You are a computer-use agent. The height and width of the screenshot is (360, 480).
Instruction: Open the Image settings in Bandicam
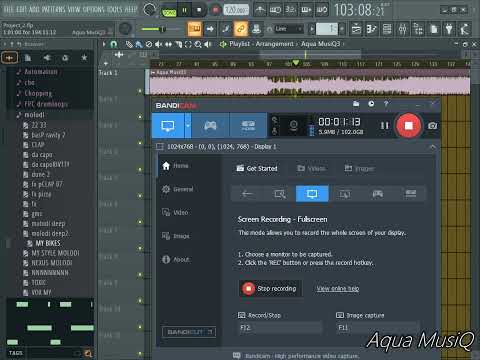coord(176,236)
